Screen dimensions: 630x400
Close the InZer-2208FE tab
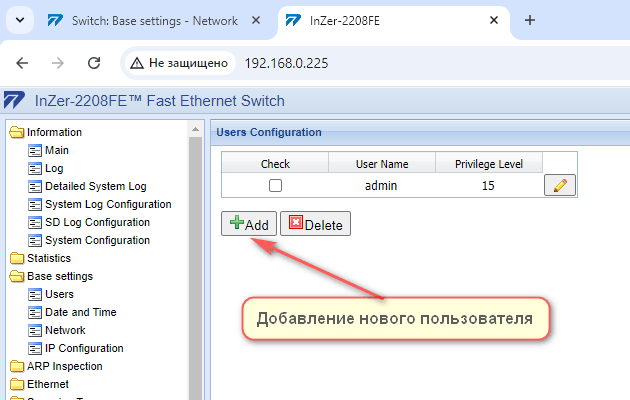click(x=494, y=20)
